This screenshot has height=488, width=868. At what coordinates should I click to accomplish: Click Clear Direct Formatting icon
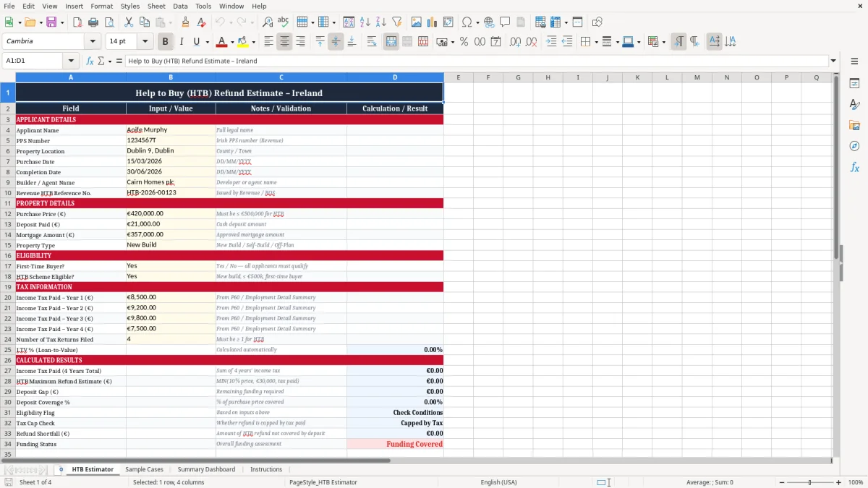pos(201,22)
